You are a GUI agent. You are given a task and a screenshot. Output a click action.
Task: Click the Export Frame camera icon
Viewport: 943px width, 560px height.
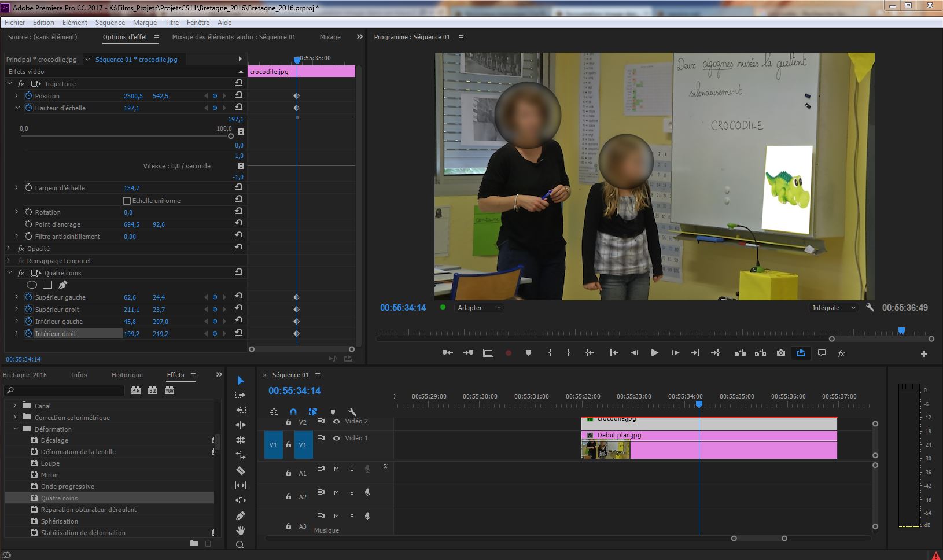781,353
